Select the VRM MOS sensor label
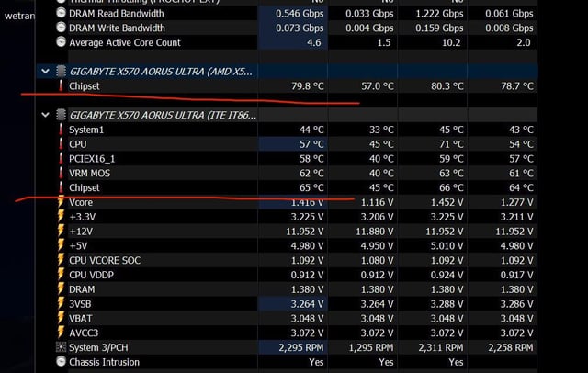Viewport: 588px width, 373px height. point(90,174)
